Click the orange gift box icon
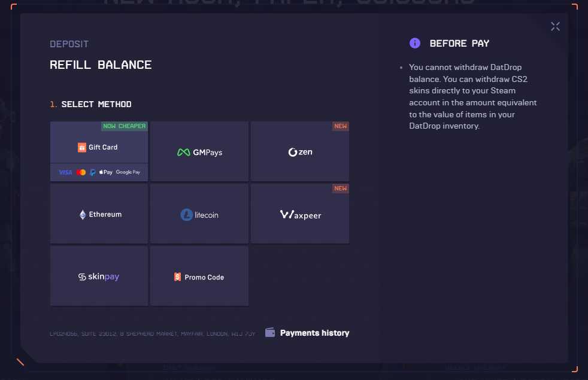This screenshot has height=380, width=588. 82,147
